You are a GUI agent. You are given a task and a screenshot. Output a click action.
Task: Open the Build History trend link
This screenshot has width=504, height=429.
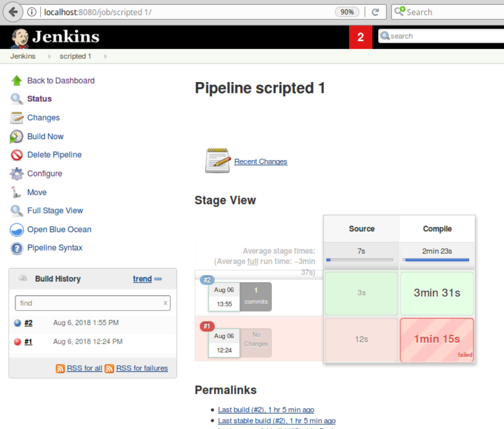click(142, 279)
